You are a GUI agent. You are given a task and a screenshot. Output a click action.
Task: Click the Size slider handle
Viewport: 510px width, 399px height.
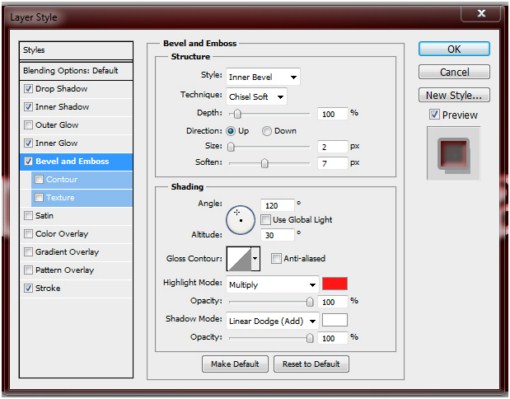pos(231,147)
